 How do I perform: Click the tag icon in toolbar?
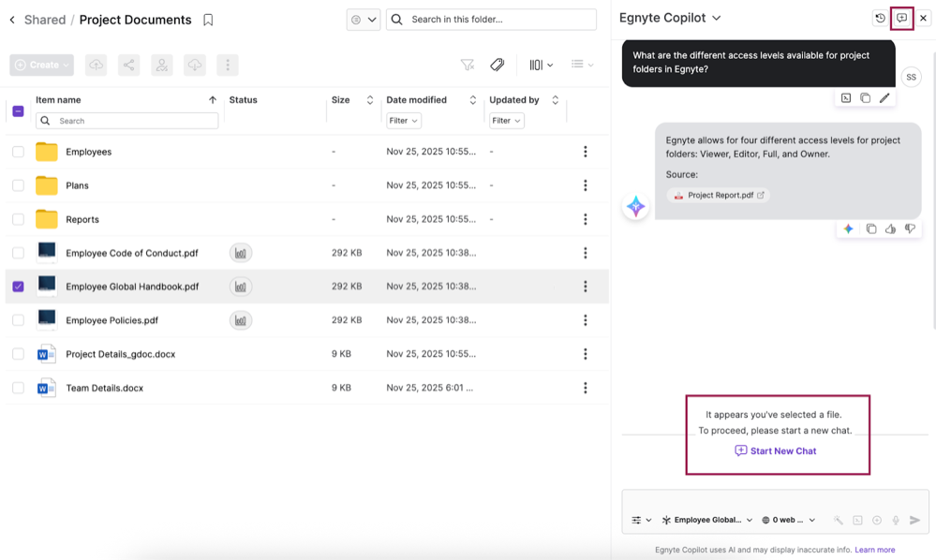(498, 65)
